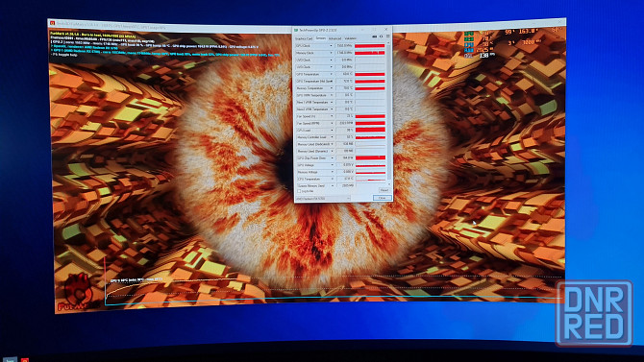
Task: Click the GPU-Z title bar app icon
Action: 296,30
